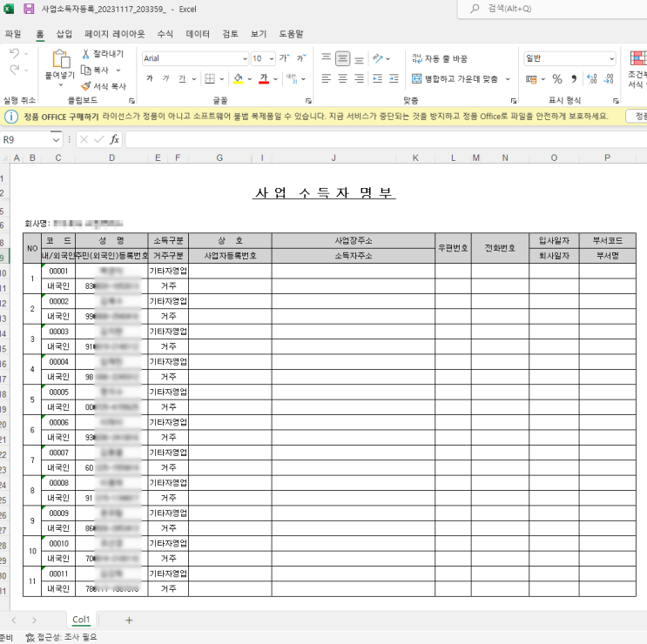Viewport: 647px width, 644px height.
Task: Click the Copy (복사) icon
Action: click(x=86, y=70)
